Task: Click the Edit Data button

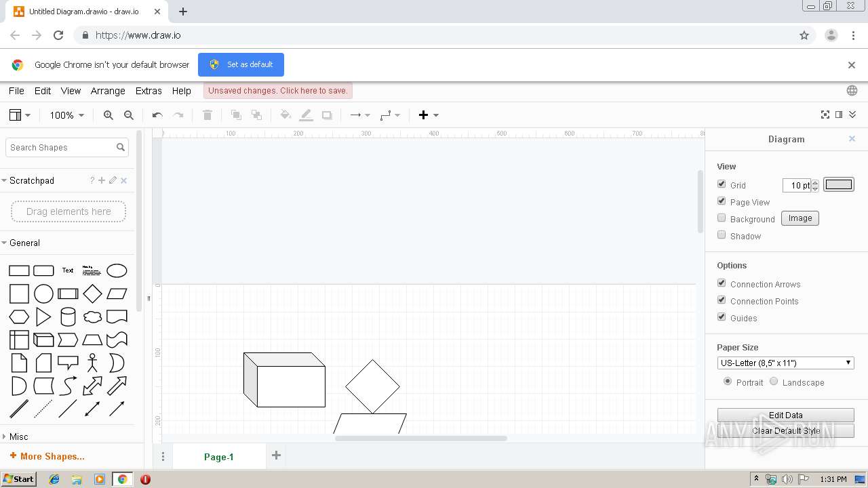Action: click(785, 415)
